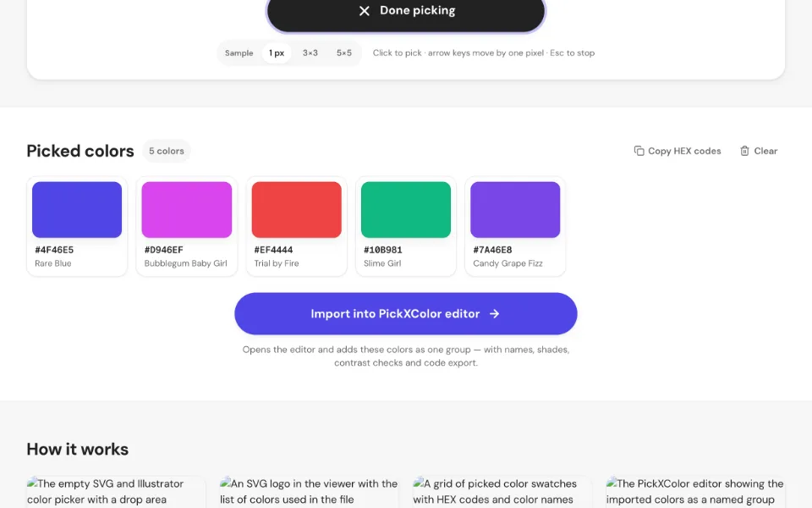Open the grid of picked swatches thumbnail
812x508 pixels.
(x=502, y=492)
